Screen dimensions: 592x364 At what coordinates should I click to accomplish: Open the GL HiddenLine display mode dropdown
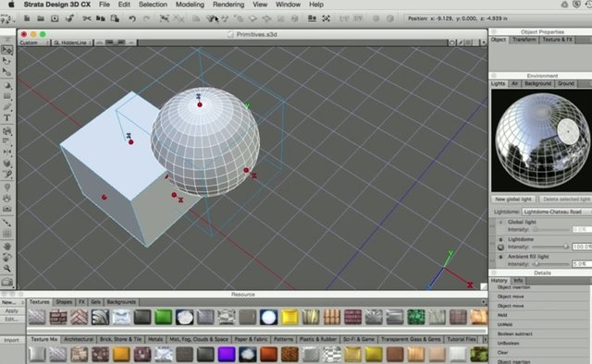(72, 43)
